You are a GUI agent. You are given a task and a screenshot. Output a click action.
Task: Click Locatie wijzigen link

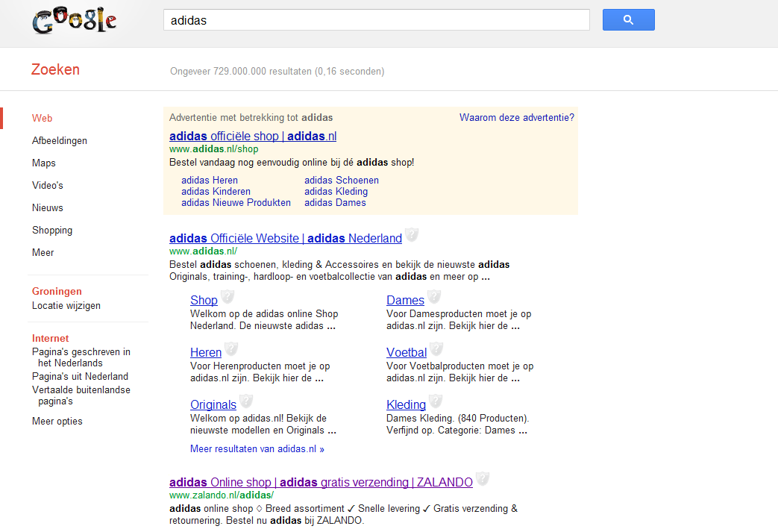point(66,306)
